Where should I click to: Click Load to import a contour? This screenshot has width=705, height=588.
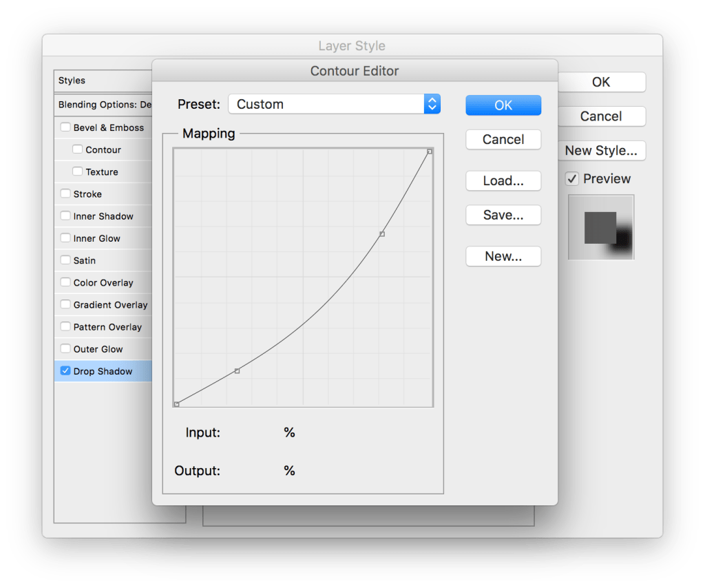(x=503, y=180)
